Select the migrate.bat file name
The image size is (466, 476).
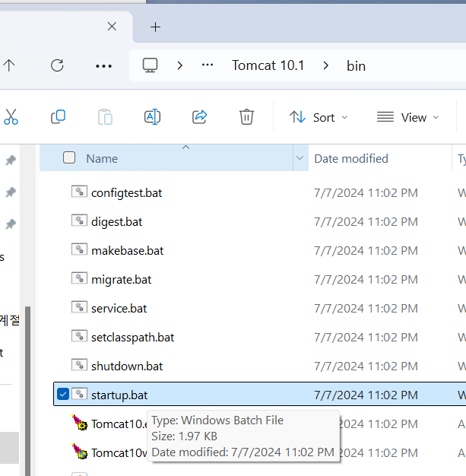[x=121, y=280]
